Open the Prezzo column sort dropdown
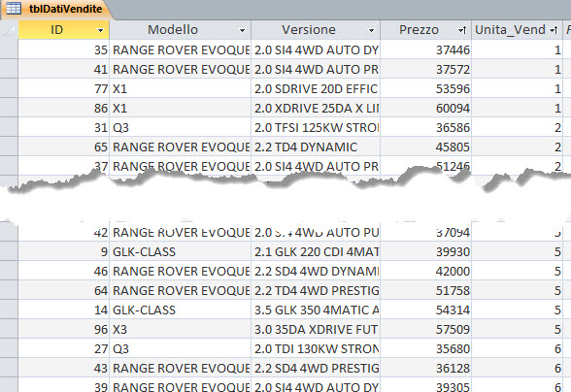 [x=462, y=30]
